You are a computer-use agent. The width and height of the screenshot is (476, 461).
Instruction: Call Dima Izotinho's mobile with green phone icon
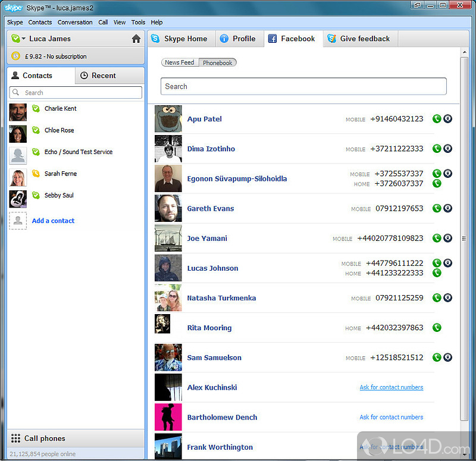pyautogui.click(x=437, y=148)
